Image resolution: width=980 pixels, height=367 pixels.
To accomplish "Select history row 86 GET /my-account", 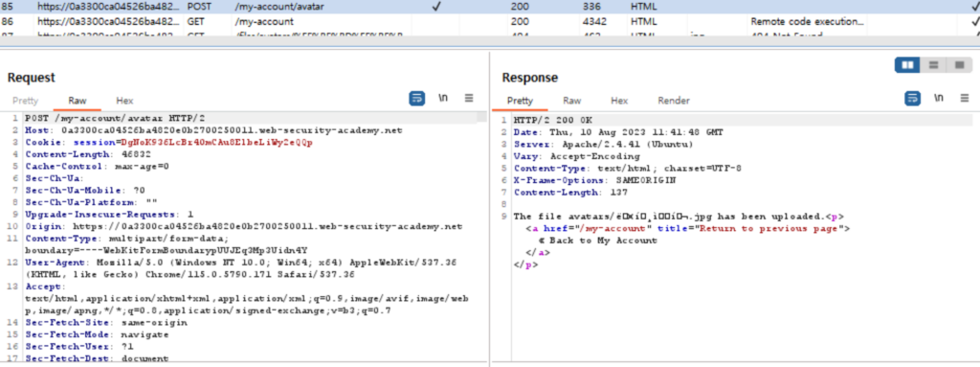I will click(x=490, y=21).
